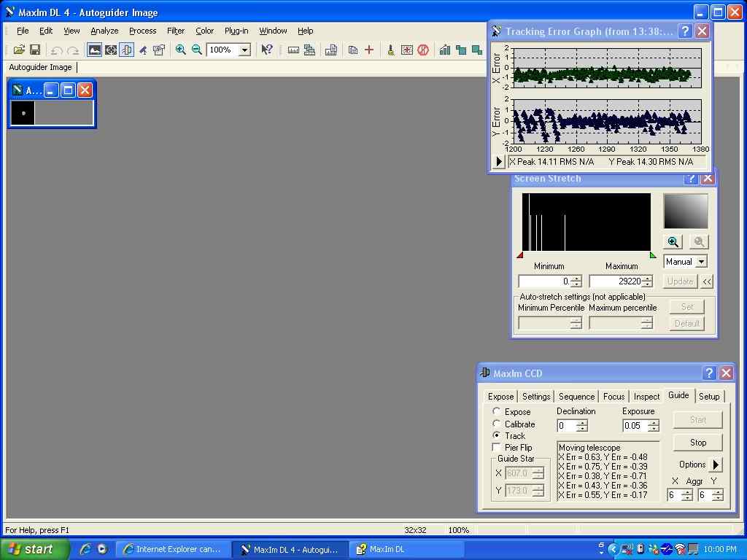Click the green maximum stretch triangle marker
The width and height of the screenshot is (747, 560).
pos(653,255)
